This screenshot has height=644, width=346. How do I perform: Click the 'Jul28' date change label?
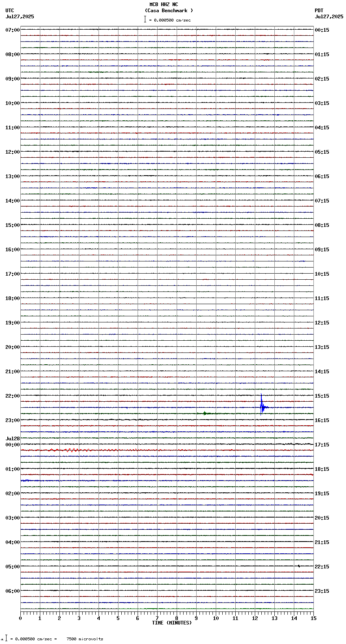pyautogui.click(x=13, y=439)
